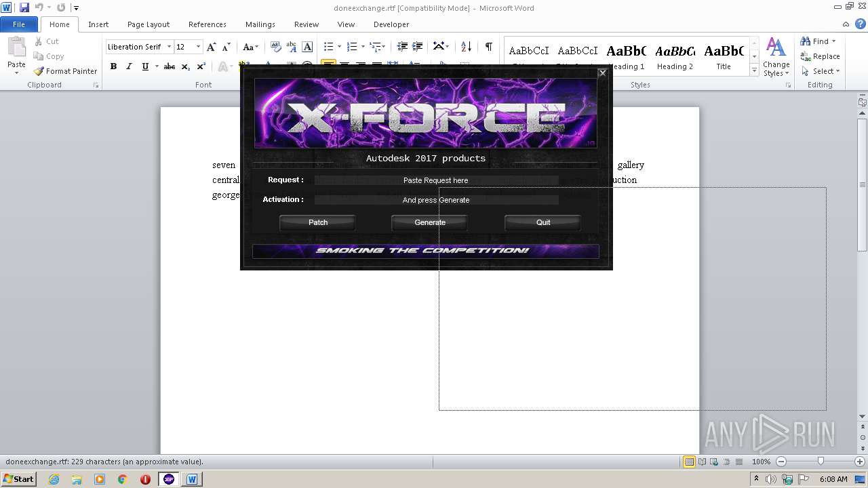Click the zoom out minus button
The image size is (868, 488).
point(781,462)
